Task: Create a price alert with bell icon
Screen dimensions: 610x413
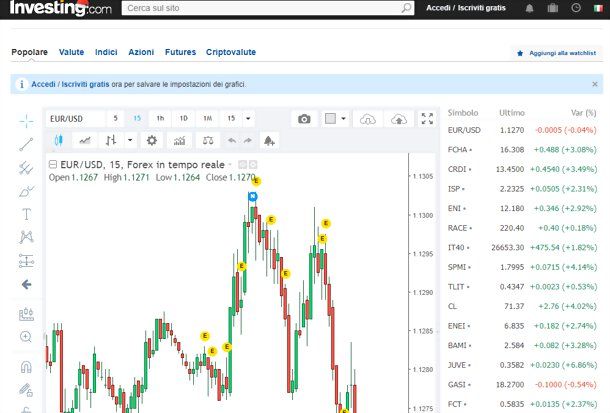Action: tap(269, 140)
